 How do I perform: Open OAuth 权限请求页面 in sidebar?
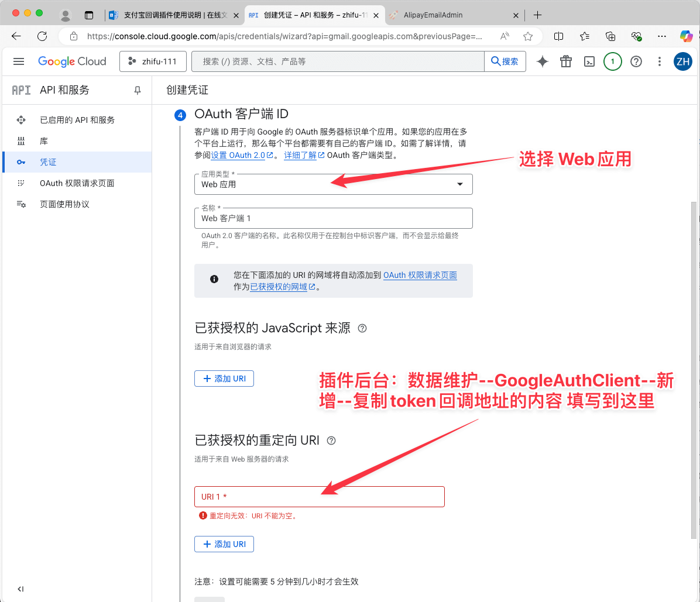coord(77,183)
